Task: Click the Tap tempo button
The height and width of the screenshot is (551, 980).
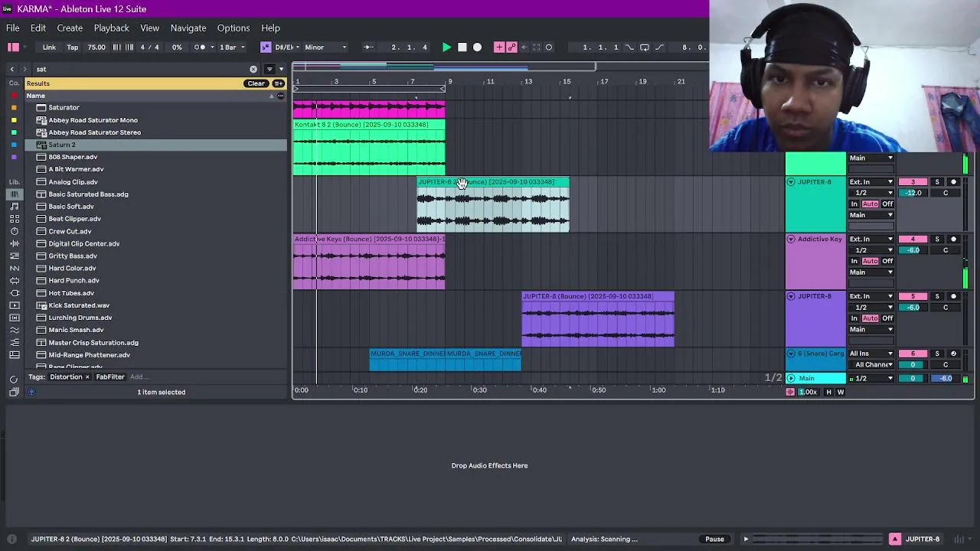Action: [x=72, y=47]
